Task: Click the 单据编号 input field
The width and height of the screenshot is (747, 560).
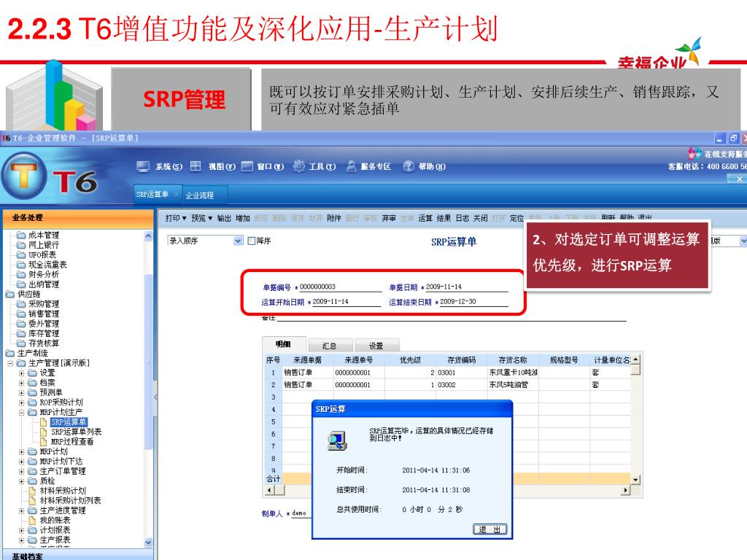Action: click(340, 287)
